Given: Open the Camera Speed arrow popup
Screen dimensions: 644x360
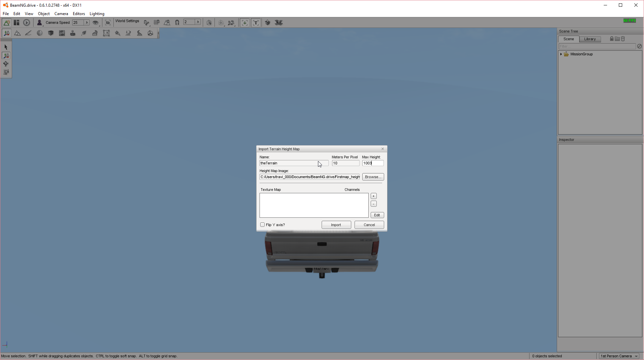Looking at the screenshot, I should [x=87, y=22].
